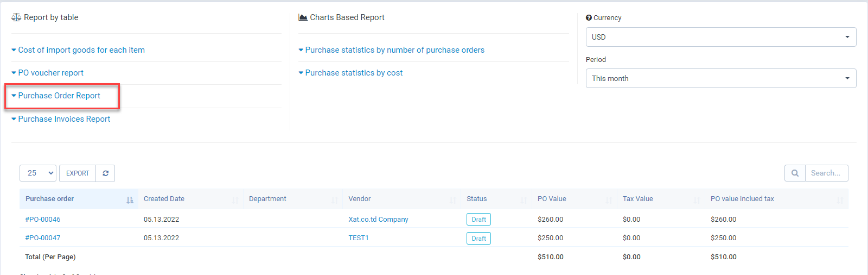The image size is (868, 275).
Task: Click into the Search input field
Action: [826, 173]
